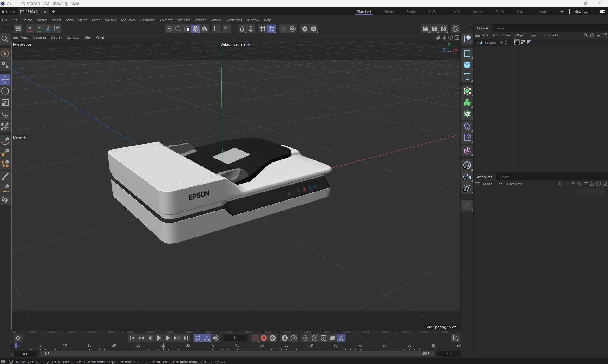Click the timeline ruler at frame 45
Viewport: 608px width, 364px height.
[237, 345]
